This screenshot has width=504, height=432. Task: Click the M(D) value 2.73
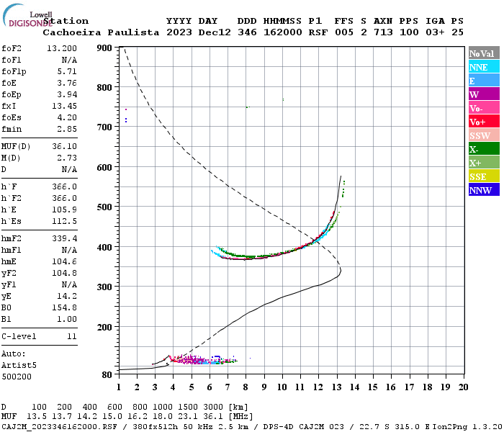[x=67, y=158]
